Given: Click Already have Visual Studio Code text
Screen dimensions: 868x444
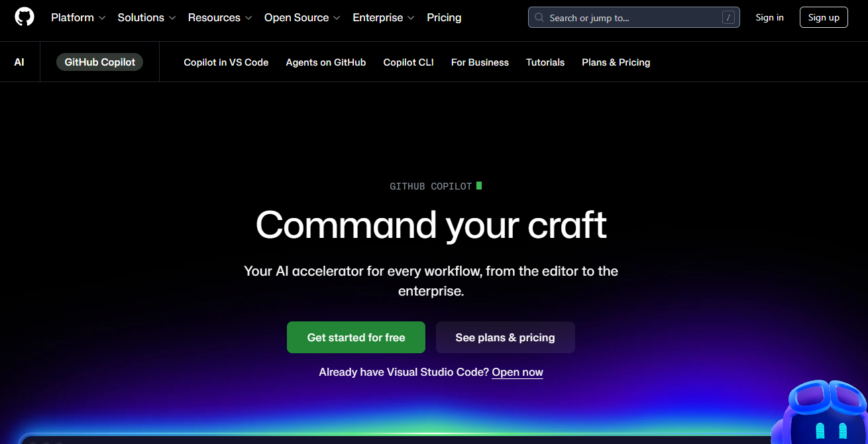Looking at the screenshot, I should click(x=404, y=372).
